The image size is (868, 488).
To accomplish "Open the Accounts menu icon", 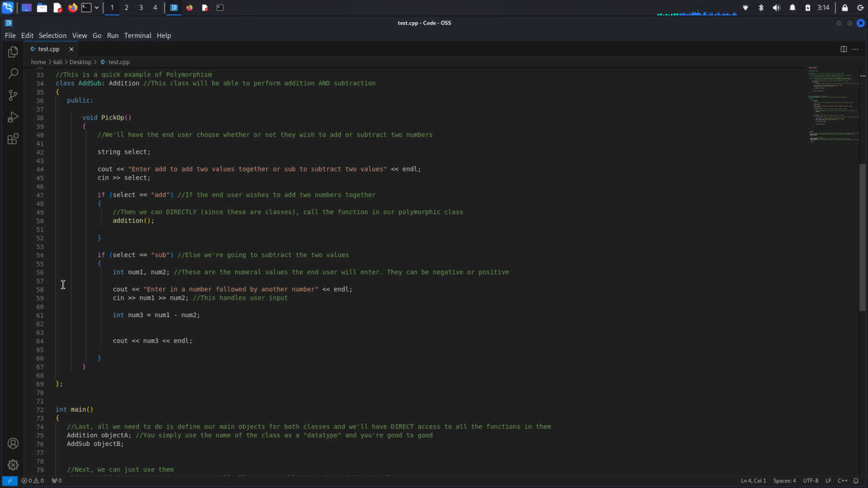I will [x=13, y=444].
